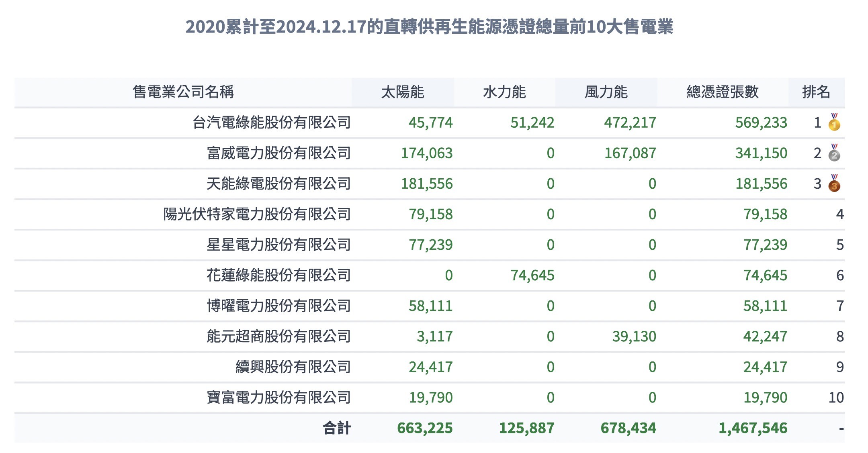
Task: Select company 能元超商股份有限公司
Action: [279, 336]
